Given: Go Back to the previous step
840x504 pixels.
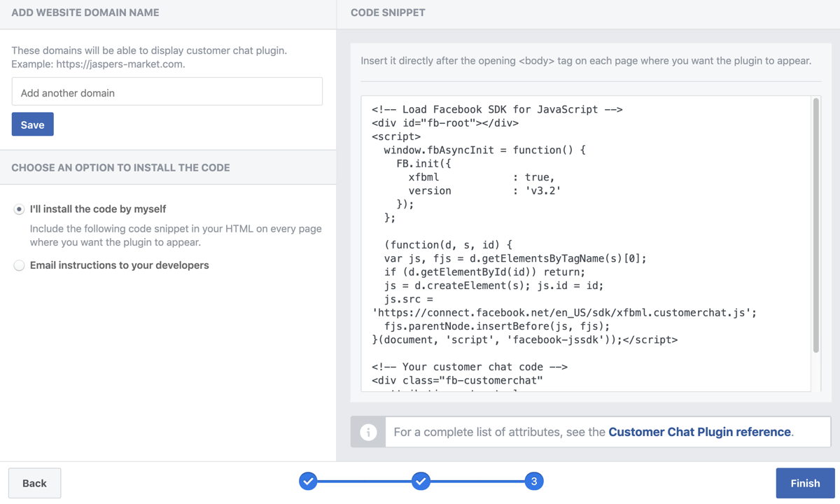Looking at the screenshot, I should tap(34, 483).
